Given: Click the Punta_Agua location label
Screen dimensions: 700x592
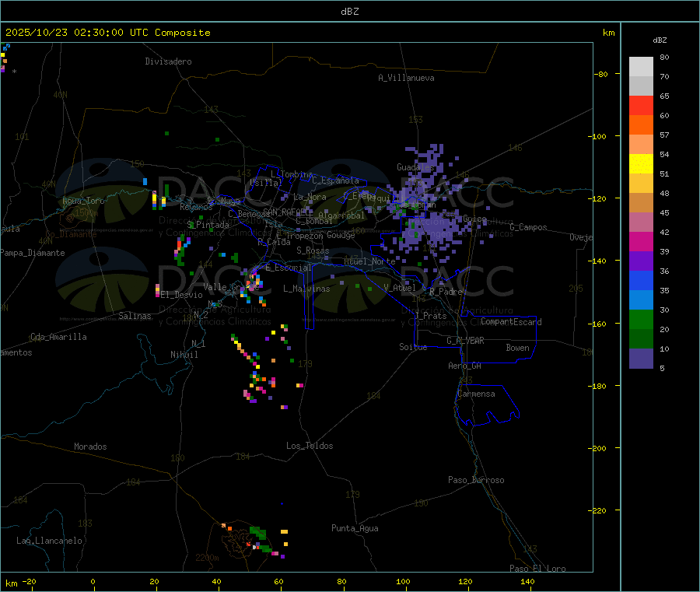Looking at the screenshot, I should coord(355,528).
